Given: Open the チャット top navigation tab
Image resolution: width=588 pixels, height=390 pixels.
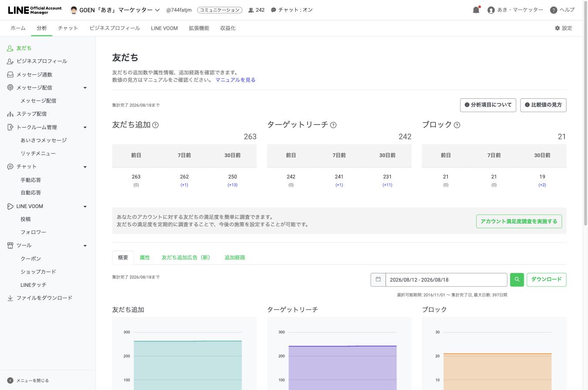Looking at the screenshot, I should [68, 28].
